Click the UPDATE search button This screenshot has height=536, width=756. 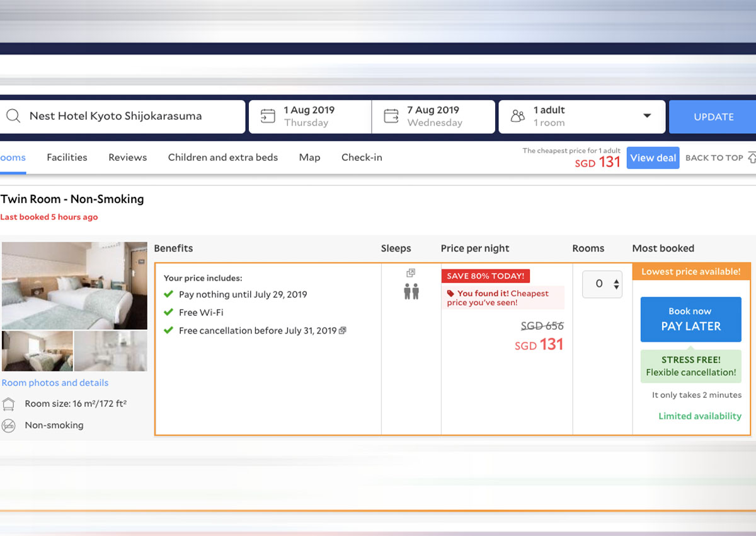[x=713, y=117]
